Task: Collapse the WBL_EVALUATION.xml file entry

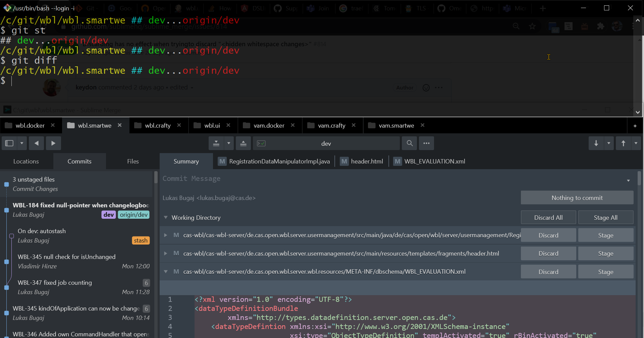Action: (x=165, y=272)
